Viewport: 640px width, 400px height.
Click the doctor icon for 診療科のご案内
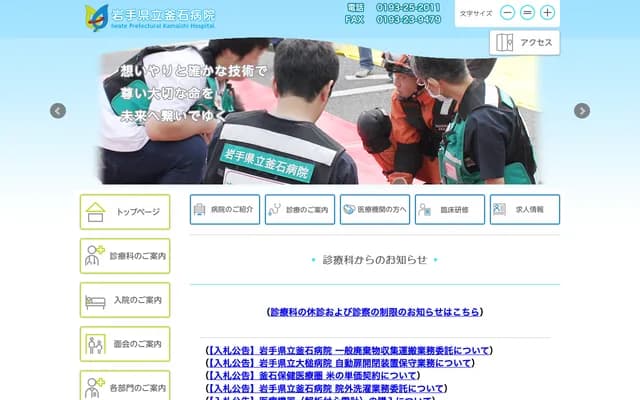point(95,256)
